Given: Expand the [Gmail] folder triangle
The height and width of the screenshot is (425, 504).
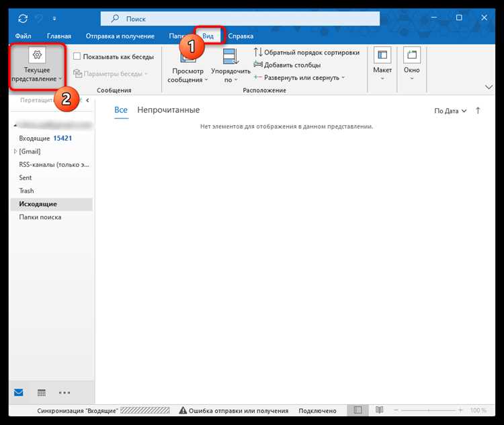Looking at the screenshot, I should 15,151.
